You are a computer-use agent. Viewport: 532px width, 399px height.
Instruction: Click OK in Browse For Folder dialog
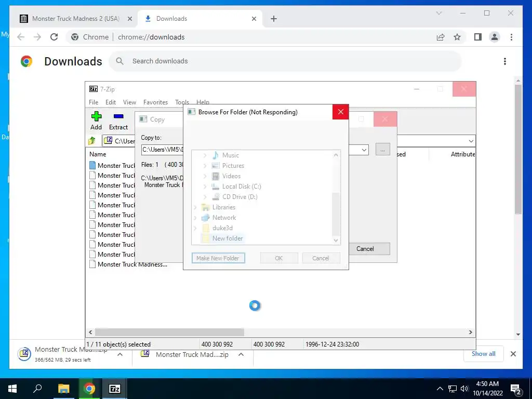click(279, 258)
